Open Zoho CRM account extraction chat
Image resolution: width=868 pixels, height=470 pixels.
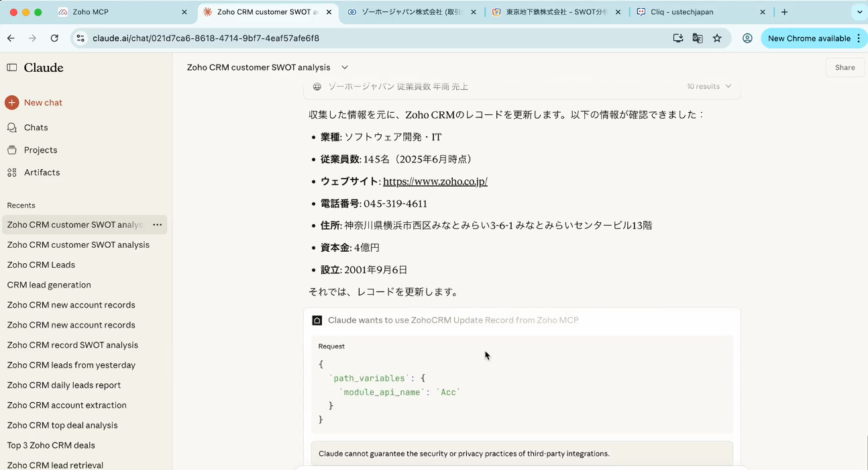coord(66,406)
